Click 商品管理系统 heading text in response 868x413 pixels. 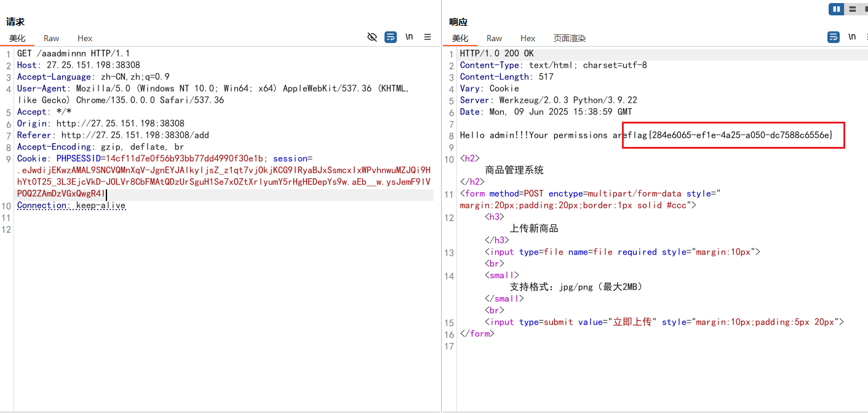(x=514, y=170)
